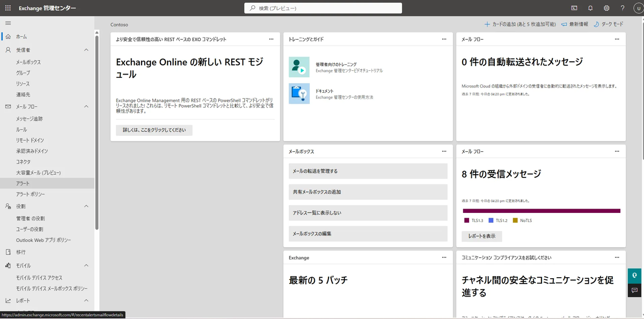644x319 pixels.
Task: Click the 役割 roles icon
Action: (8, 206)
